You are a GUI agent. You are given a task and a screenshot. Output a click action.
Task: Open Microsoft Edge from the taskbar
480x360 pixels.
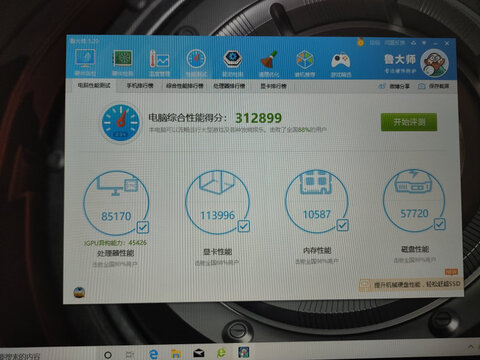click(x=153, y=354)
